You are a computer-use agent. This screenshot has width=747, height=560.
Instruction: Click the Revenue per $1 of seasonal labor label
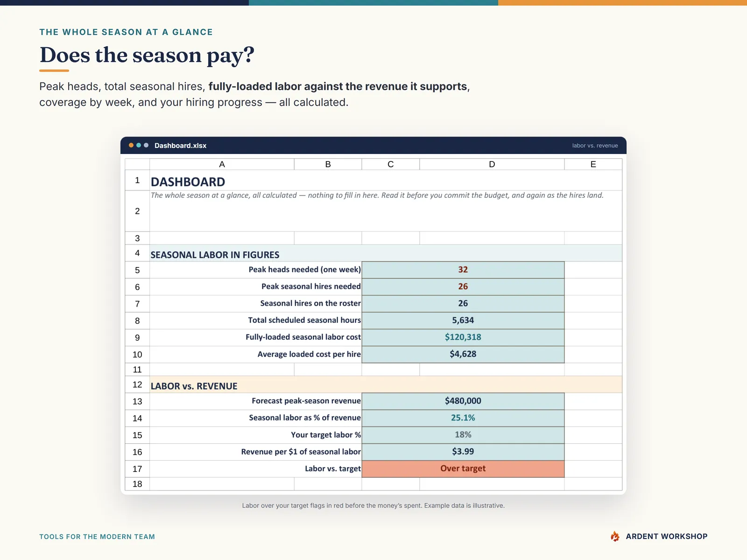pos(301,452)
